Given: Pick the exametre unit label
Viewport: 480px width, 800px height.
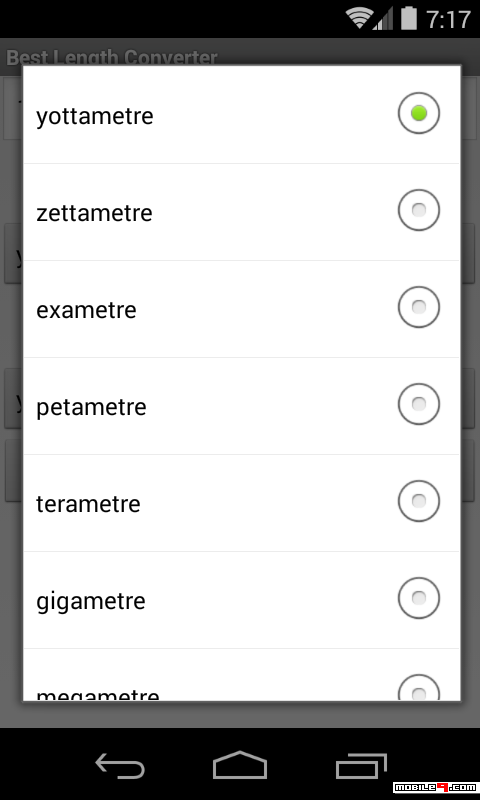Looking at the screenshot, I should click(x=86, y=310).
